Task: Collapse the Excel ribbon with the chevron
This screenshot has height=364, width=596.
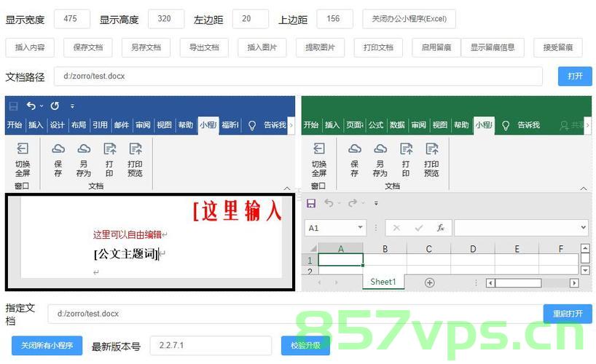Action: [584, 188]
